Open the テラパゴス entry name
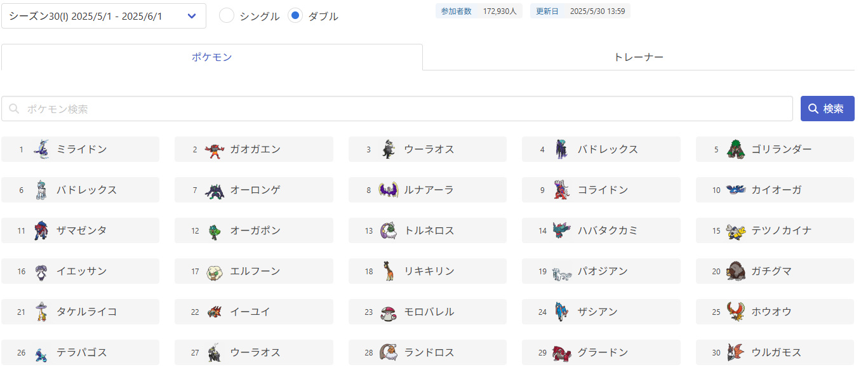The height and width of the screenshot is (372, 868). pyautogui.click(x=82, y=352)
